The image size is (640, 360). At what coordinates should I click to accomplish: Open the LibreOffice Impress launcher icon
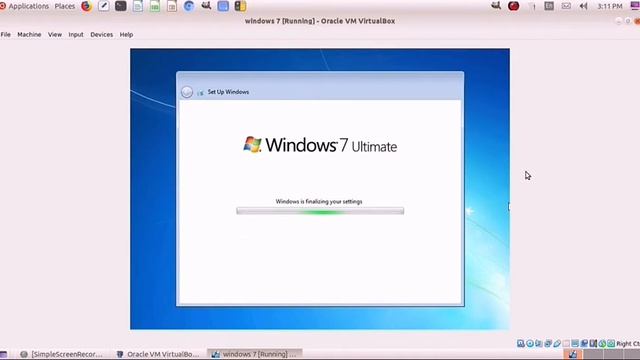172,6
